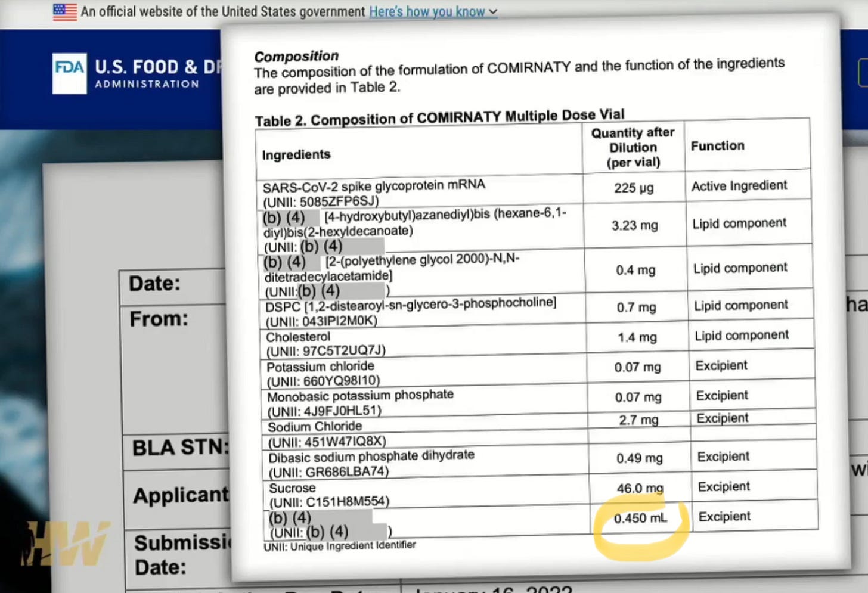This screenshot has width=868, height=593.
Task: Select the Sucrose ingredient cell
Action: pyautogui.click(x=426, y=495)
